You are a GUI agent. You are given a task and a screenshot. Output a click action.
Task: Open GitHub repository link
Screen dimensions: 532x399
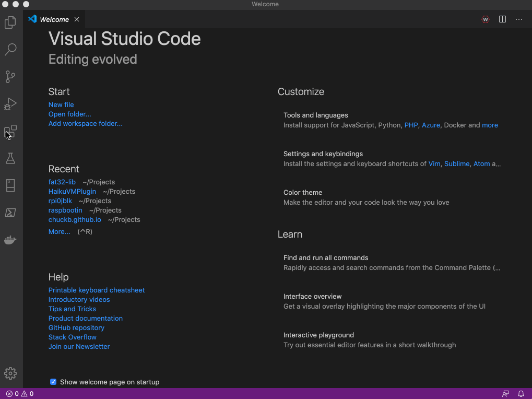[76, 328]
